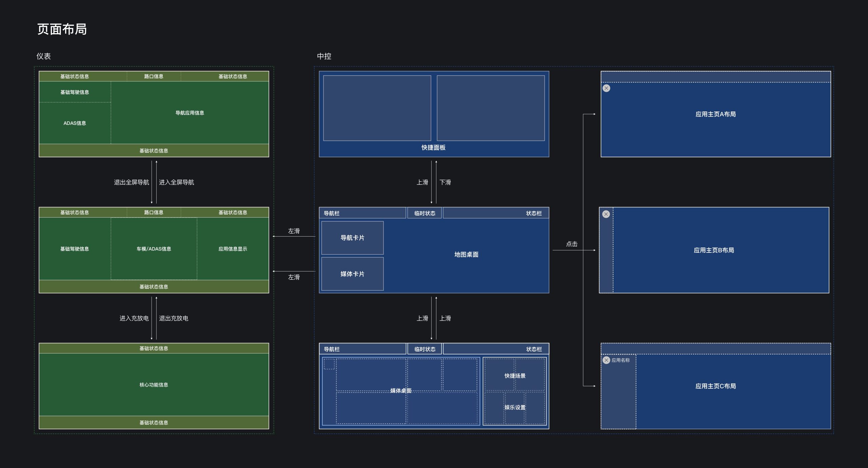Image resolution: width=868 pixels, height=468 pixels.
Task: Click close icon on 应用主页B布局
Action: coord(606,214)
